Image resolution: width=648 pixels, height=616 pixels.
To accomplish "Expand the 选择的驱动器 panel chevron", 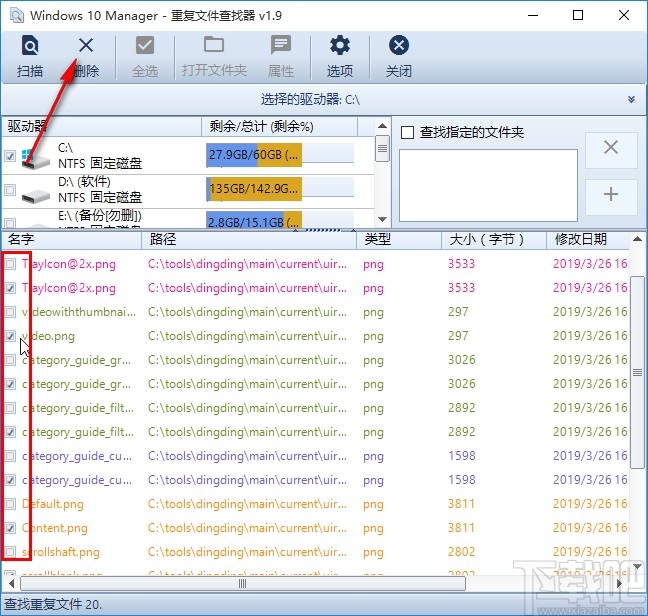I will coord(631,99).
